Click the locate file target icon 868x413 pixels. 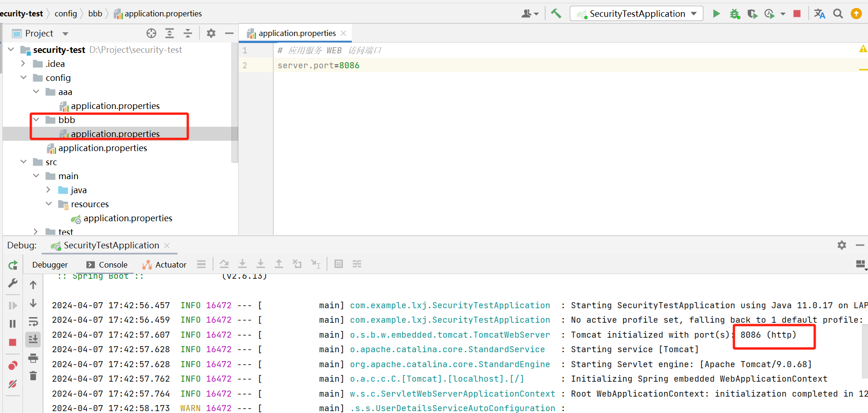pos(151,33)
